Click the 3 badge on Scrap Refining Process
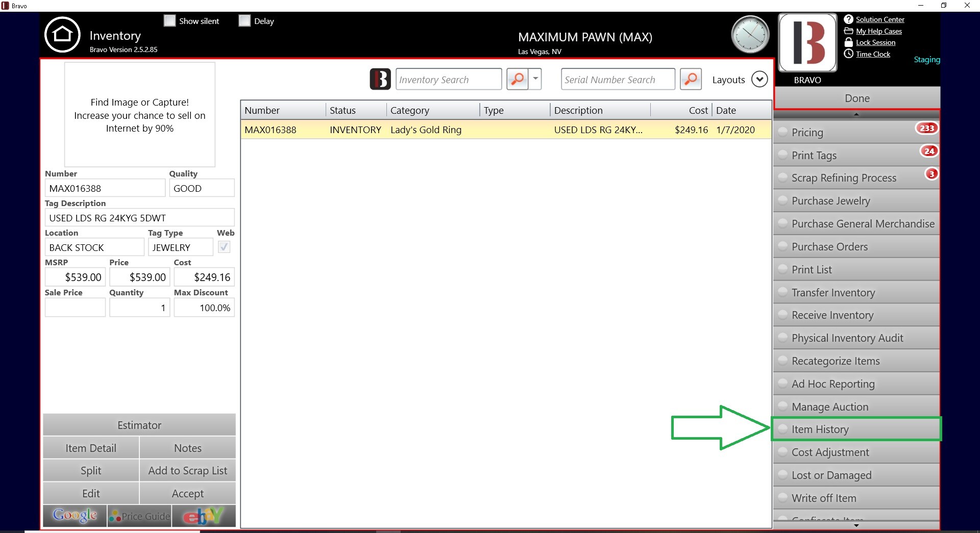Image resolution: width=980 pixels, height=533 pixels. tap(932, 174)
